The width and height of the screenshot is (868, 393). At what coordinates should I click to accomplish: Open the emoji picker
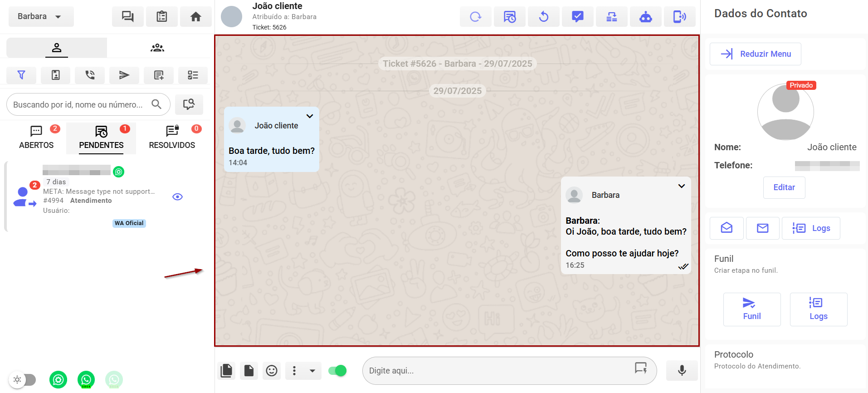click(x=271, y=371)
